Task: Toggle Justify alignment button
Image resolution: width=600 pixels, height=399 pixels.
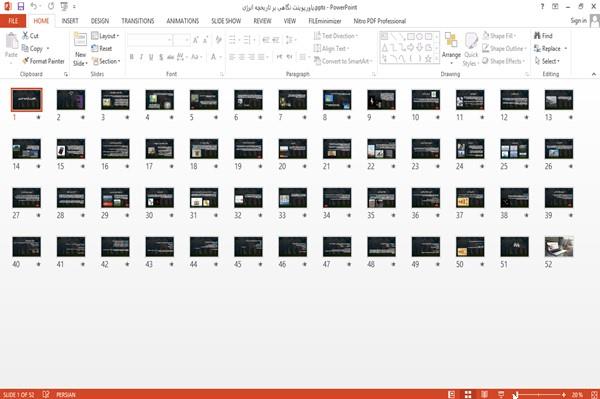Action: pyautogui.click(x=261, y=57)
